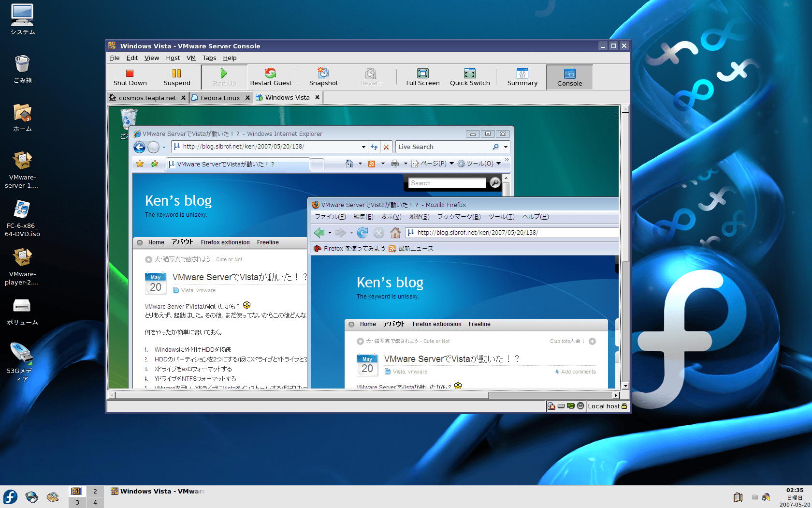This screenshot has height=508, width=812.
Task: Click the Firefox URL bar
Action: pyautogui.click(x=512, y=233)
